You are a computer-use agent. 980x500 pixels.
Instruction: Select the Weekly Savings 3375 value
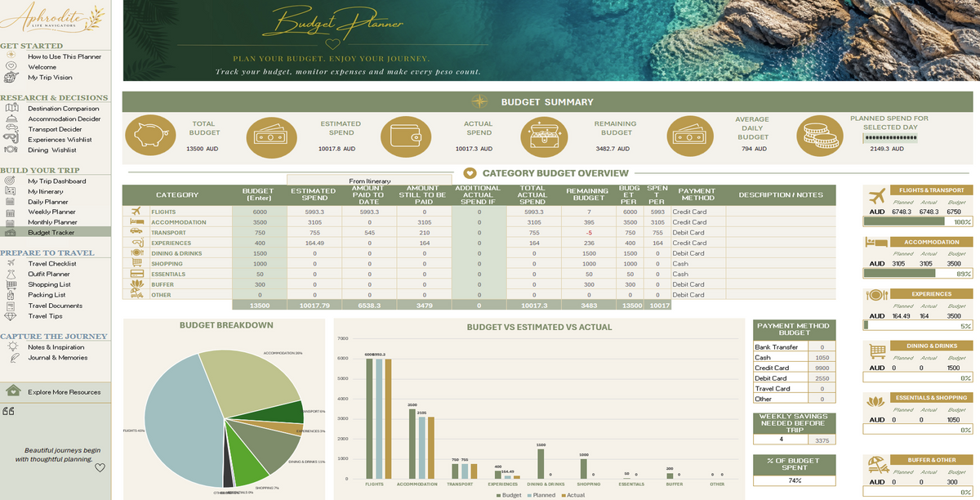coord(822,440)
